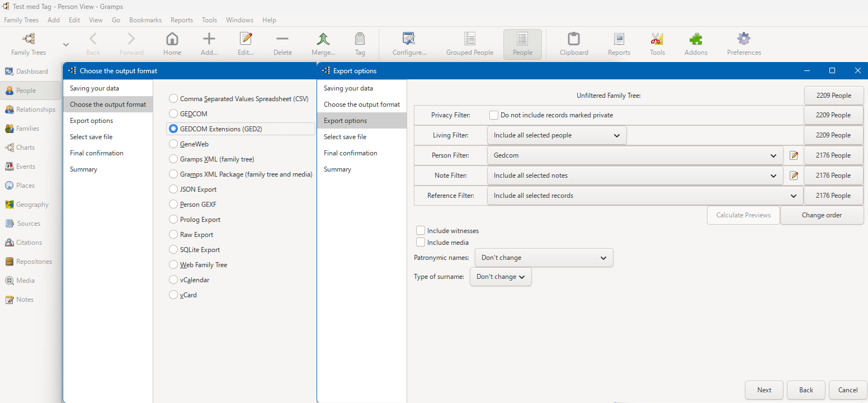Switch to Grouped People view
Screen dimensions: 868x403
[x=470, y=39]
